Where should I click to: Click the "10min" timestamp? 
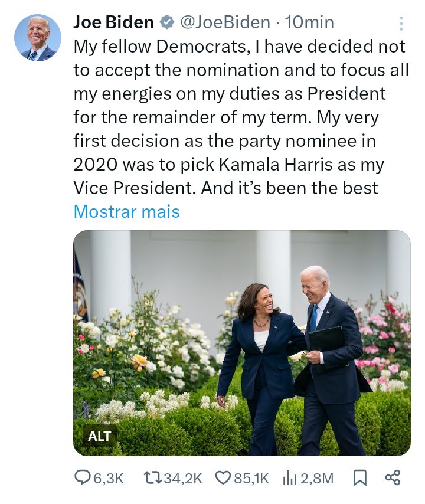tap(309, 23)
